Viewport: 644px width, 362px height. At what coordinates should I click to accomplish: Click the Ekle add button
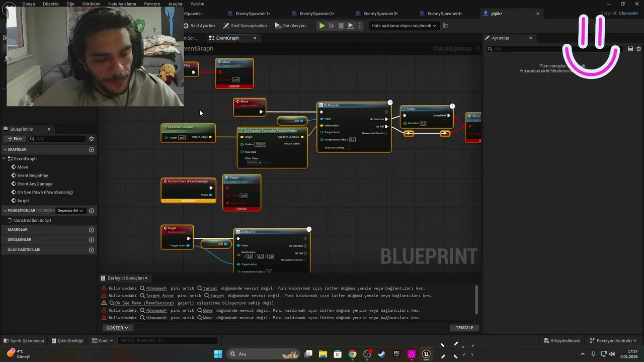click(x=14, y=139)
